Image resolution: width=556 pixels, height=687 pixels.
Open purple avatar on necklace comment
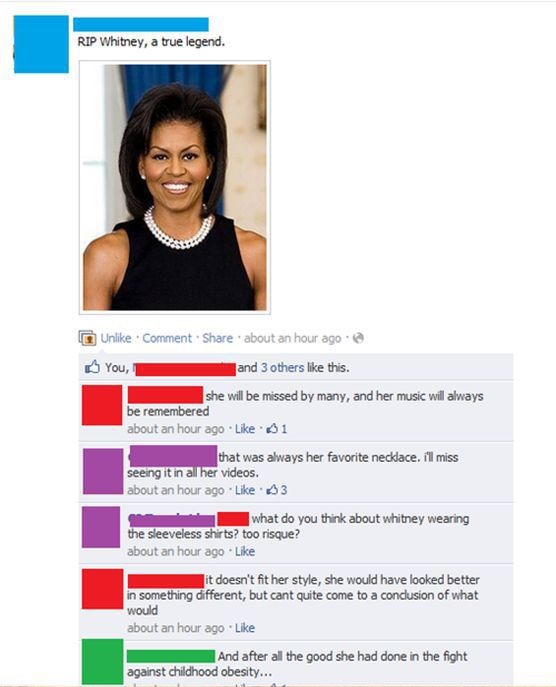pyautogui.click(x=103, y=471)
